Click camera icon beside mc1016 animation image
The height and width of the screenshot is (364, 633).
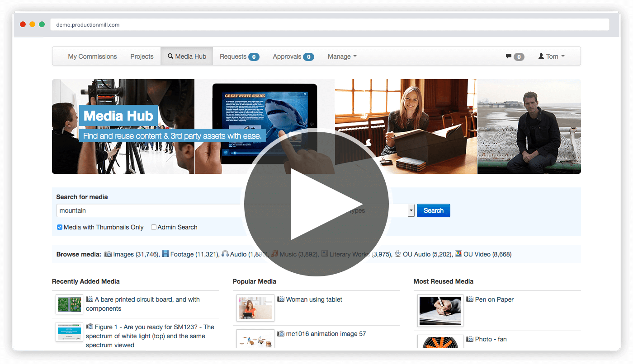pyautogui.click(x=281, y=334)
